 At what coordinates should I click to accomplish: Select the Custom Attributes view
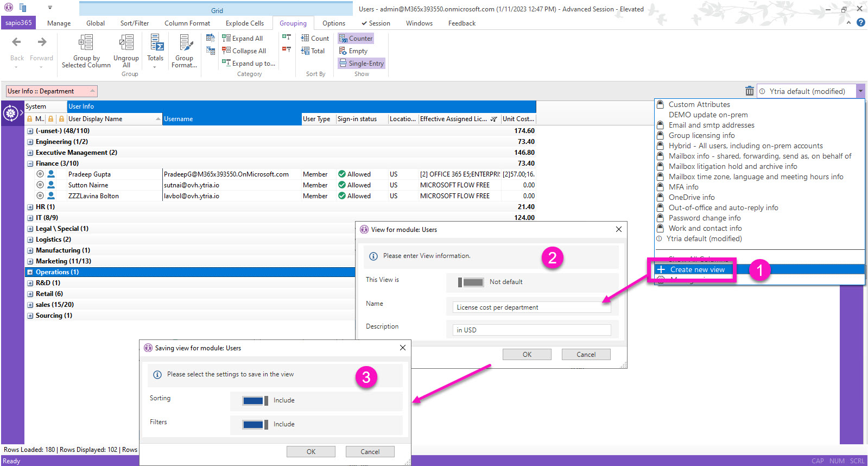pos(699,104)
